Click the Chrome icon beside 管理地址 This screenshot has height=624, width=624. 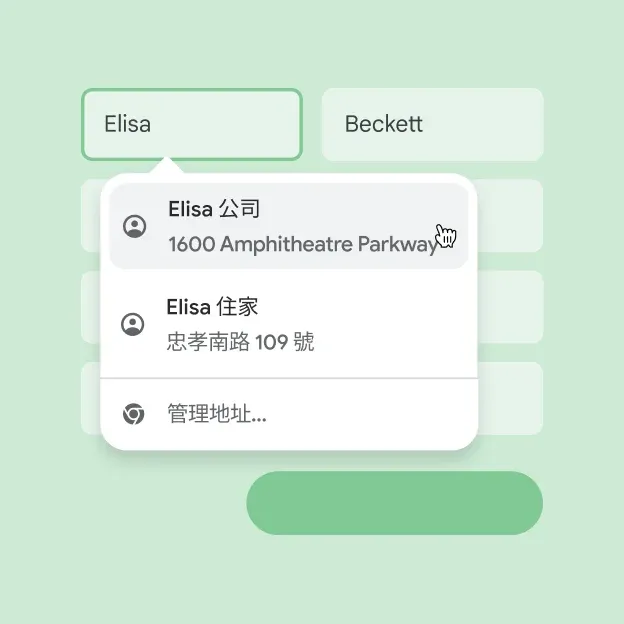133,414
